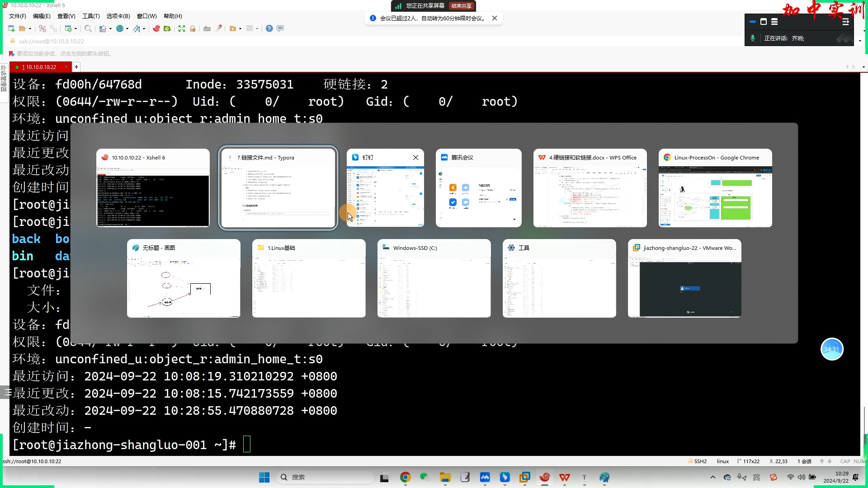The image size is (868, 488).
Task: Click the globe encoding icon
Action: pyautogui.click(x=120, y=28)
